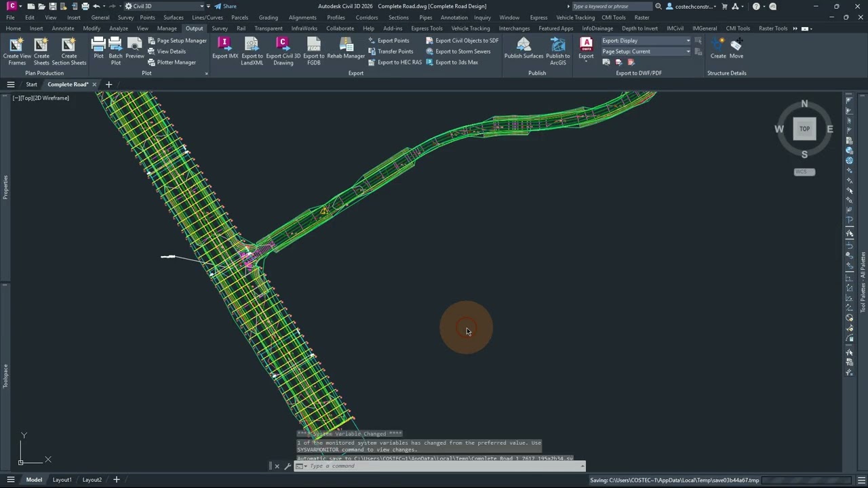Click Export to Storm Sewers
868x488 pixels.
click(x=458, y=52)
